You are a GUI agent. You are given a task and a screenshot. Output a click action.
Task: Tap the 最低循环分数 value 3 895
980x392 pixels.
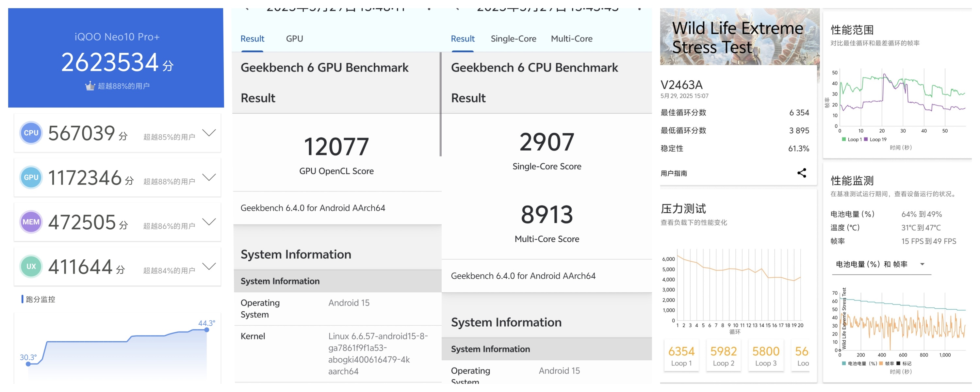(799, 131)
